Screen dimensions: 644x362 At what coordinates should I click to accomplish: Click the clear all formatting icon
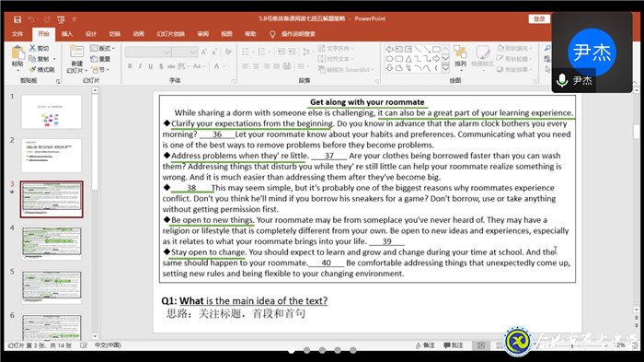(x=228, y=52)
